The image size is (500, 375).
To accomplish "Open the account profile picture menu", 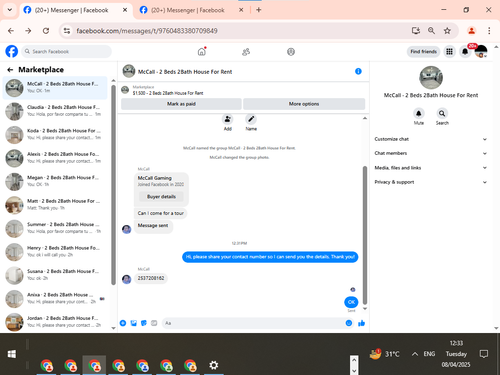I will tap(481, 52).
